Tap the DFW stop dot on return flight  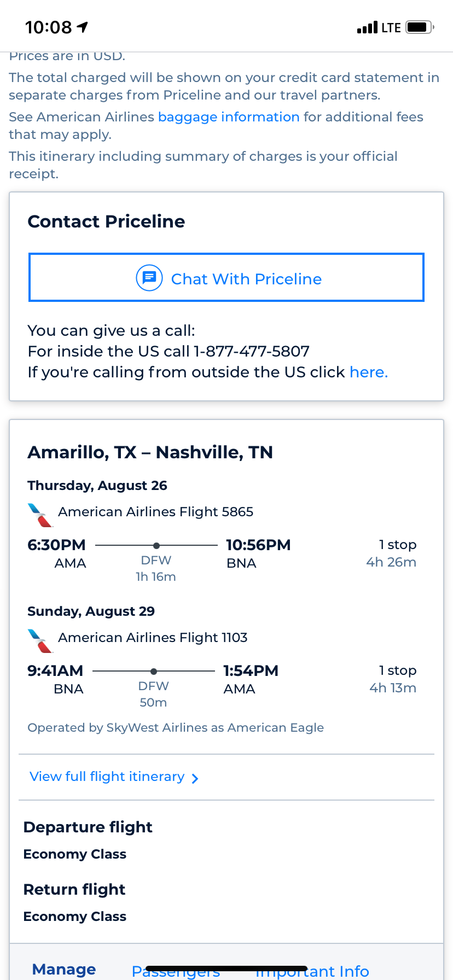(154, 671)
